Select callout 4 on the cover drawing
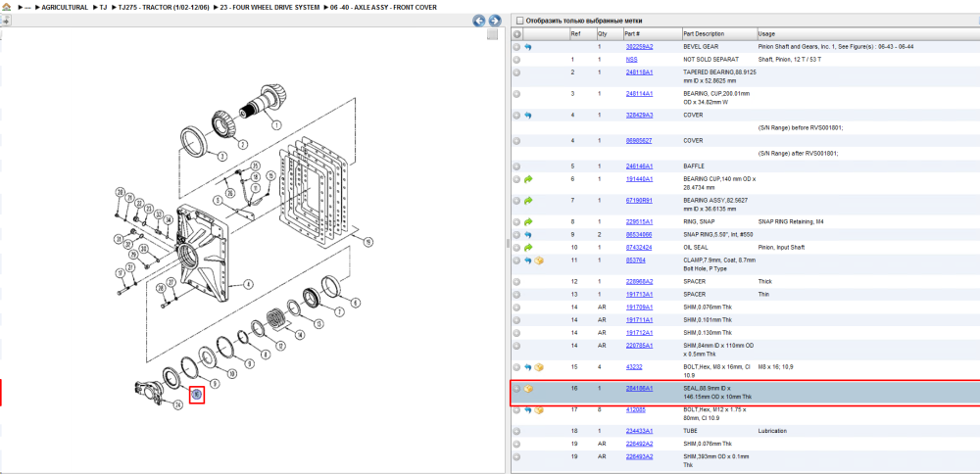Image resolution: width=980 pixels, height=474 pixels. 248,285
